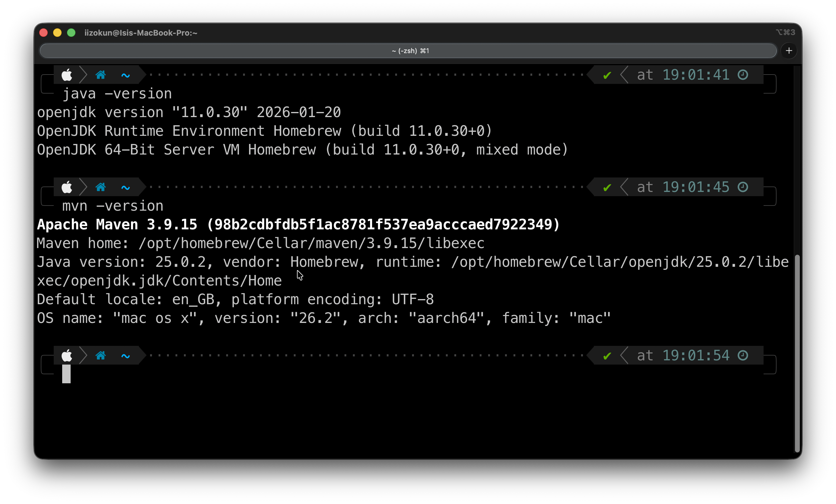Click the OS name: "mac os x" line
This screenshot has width=836, height=504.
click(324, 318)
